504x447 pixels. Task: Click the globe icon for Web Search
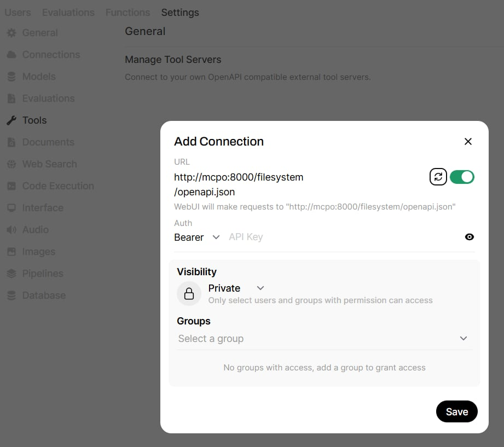tap(11, 164)
